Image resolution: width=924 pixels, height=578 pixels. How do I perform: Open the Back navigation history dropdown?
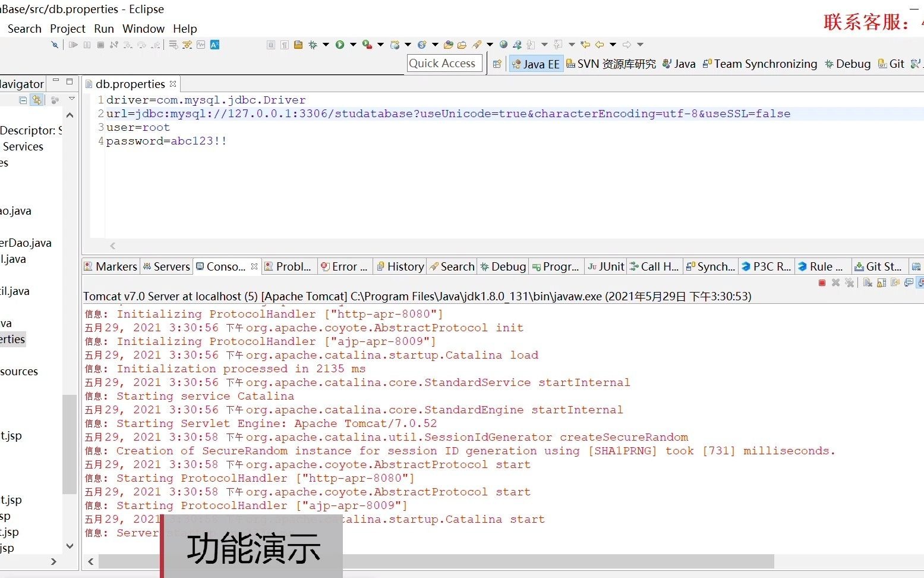click(611, 45)
